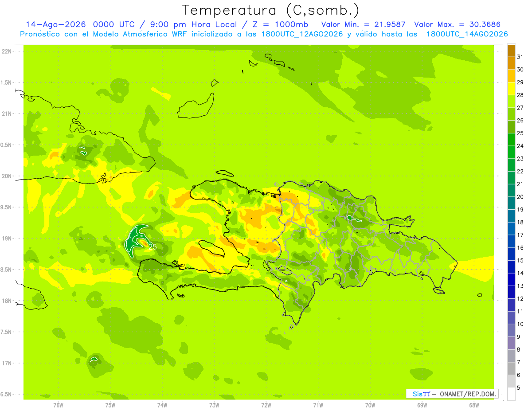This screenshot has width=532, height=411.
Task: Click the '0.5N' latitude axis label
Action: [x=7, y=145]
